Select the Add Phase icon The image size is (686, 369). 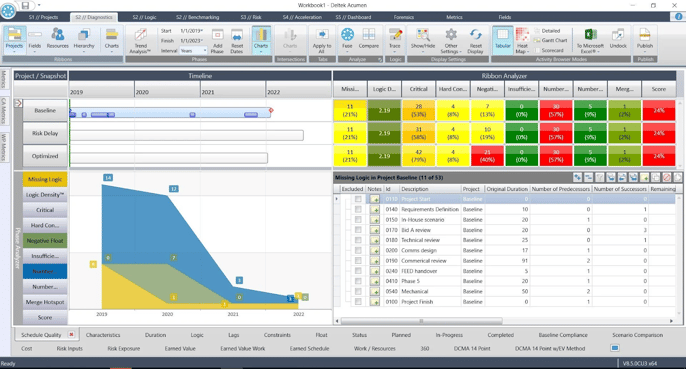[x=217, y=35]
